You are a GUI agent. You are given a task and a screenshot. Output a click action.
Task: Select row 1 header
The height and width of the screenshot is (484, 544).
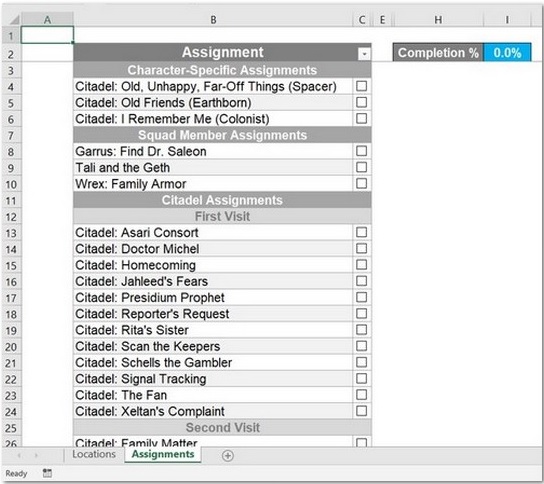click(x=11, y=36)
